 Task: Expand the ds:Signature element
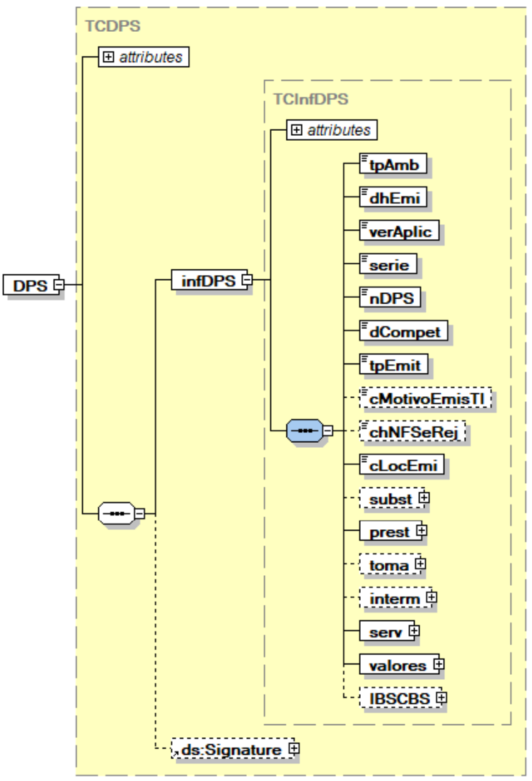pyautogui.click(x=291, y=747)
